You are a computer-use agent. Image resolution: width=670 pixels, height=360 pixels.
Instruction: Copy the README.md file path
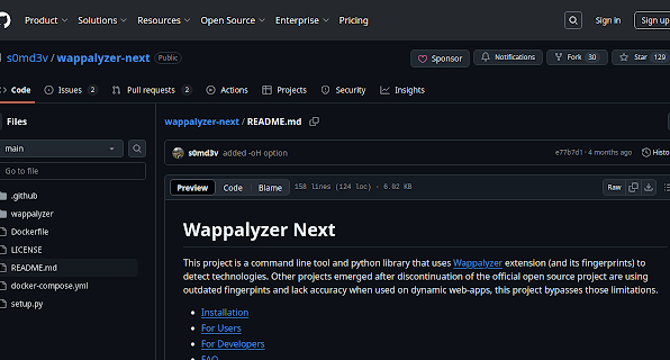[x=314, y=122]
